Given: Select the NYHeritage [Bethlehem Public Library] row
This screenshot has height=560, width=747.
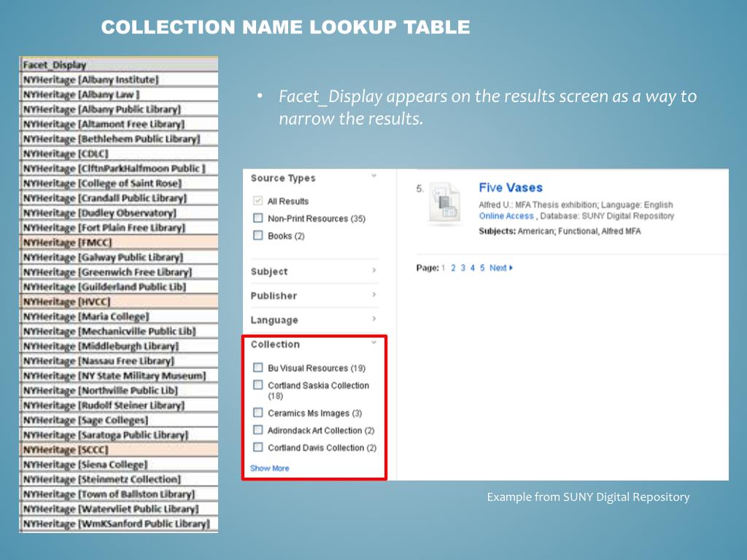Looking at the screenshot, I should click(x=119, y=139).
